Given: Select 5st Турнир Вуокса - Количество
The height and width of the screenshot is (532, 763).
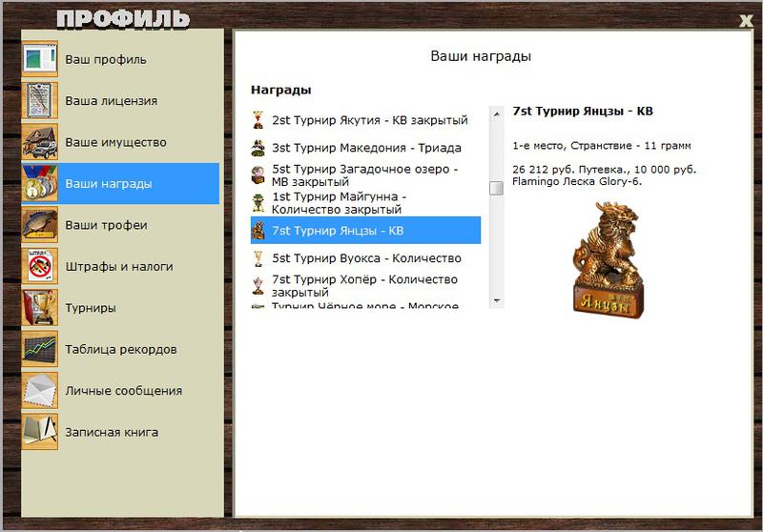Looking at the screenshot, I should pyautogui.click(x=365, y=258).
